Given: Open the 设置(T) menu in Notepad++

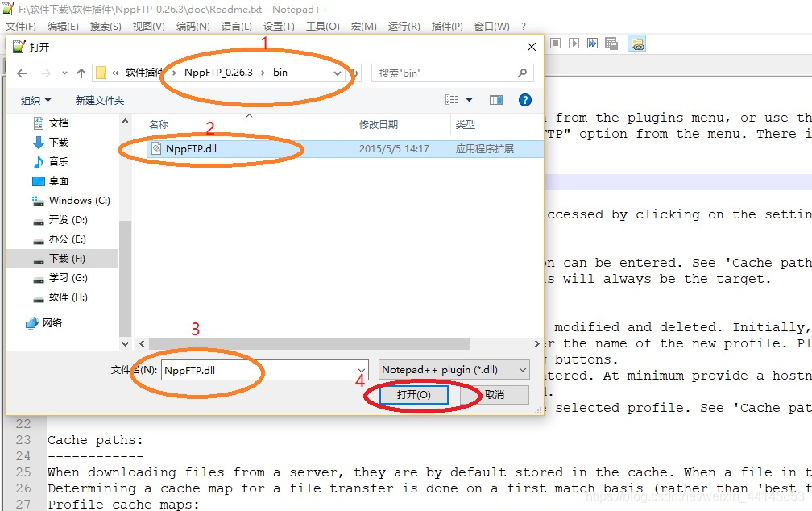Looking at the screenshot, I should tap(279, 27).
